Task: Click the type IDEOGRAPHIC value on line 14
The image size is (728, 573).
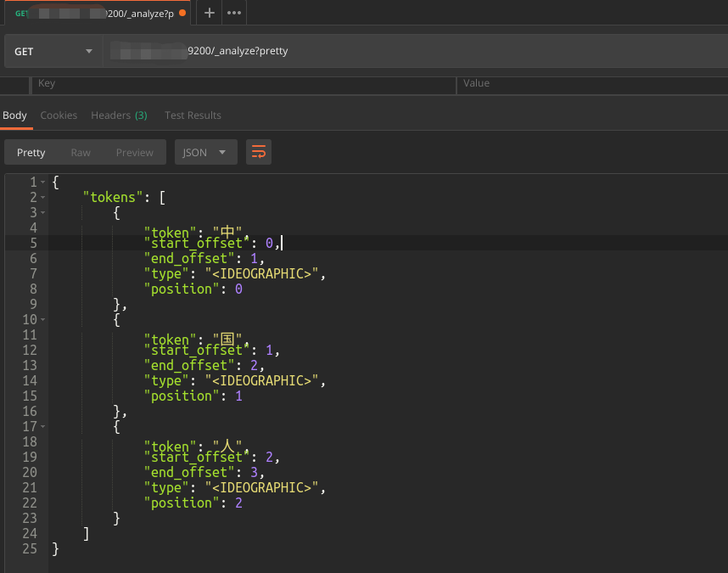Action: 262,381
